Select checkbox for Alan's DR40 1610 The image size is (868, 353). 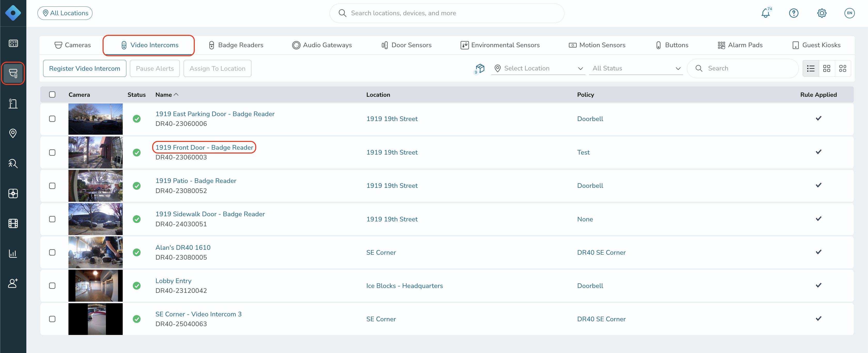click(52, 252)
